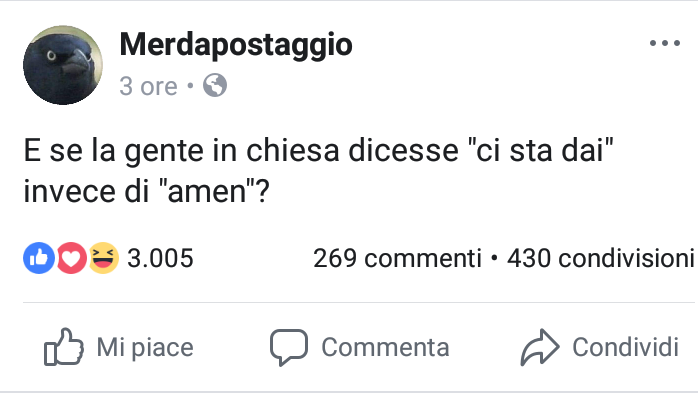Open the three-dot post options menu
Viewport: 698px width, 393px height.
click(665, 43)
